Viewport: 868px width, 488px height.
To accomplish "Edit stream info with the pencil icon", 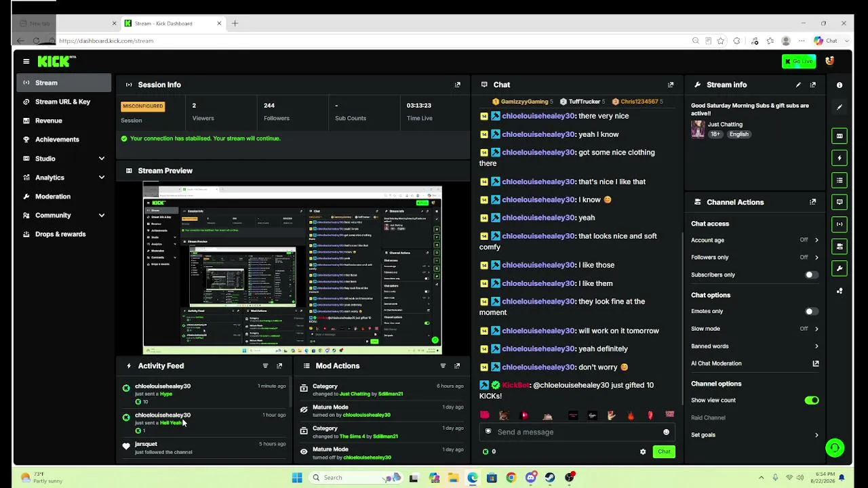I will click(x=798, y=85).
